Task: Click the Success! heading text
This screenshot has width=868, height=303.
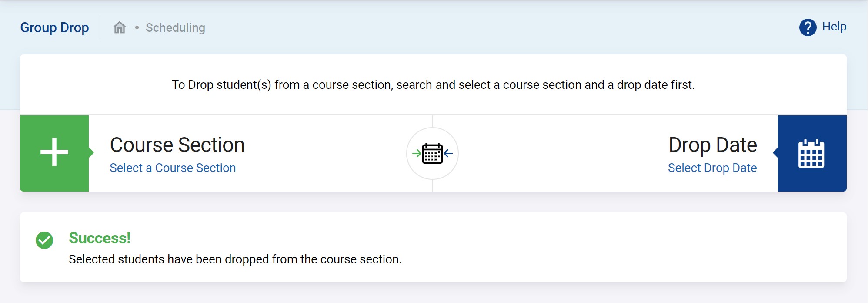Action: tap(100, 238)
